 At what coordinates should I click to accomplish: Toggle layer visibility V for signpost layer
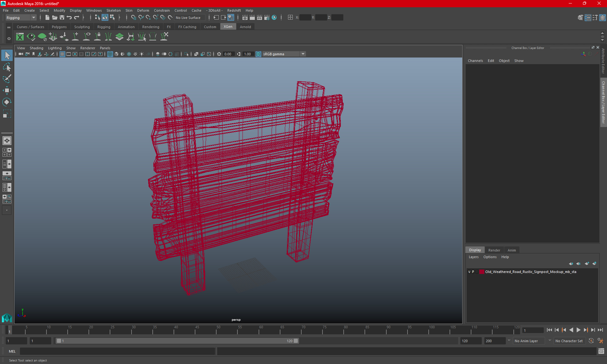[469, 272]
